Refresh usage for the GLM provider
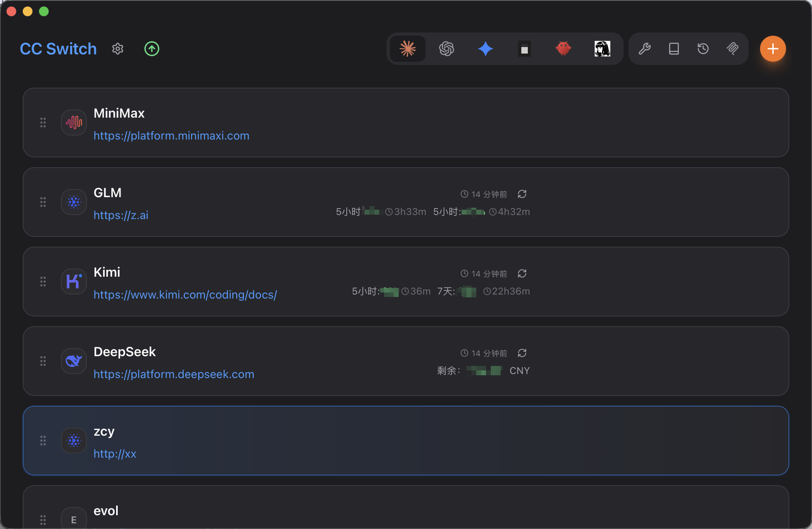812x529 pixels. tap(522, 194)
